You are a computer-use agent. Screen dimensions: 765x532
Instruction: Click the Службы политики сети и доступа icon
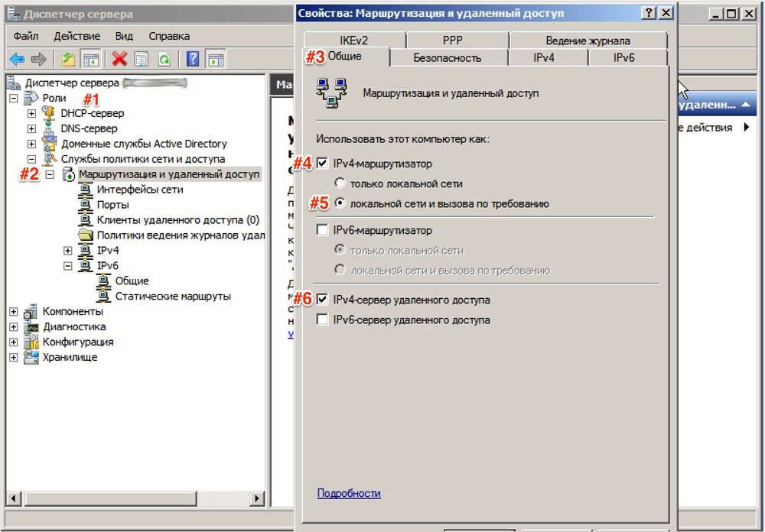click(49, 159)
